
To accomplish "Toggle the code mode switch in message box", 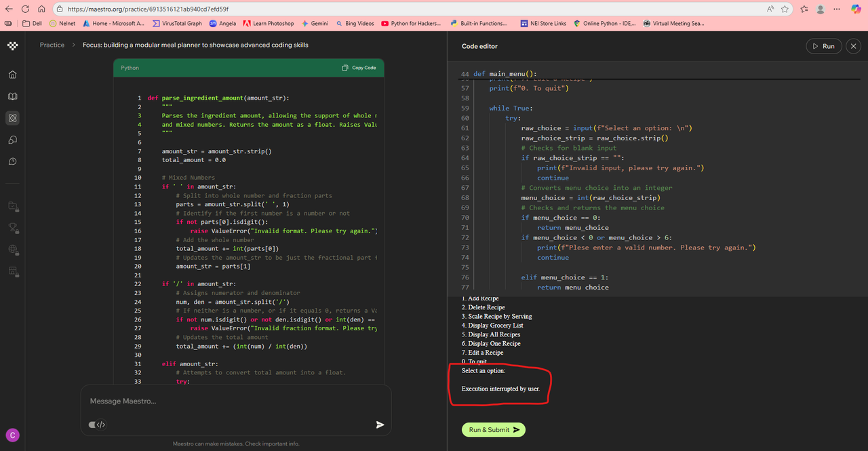I will tap(98, 425).
